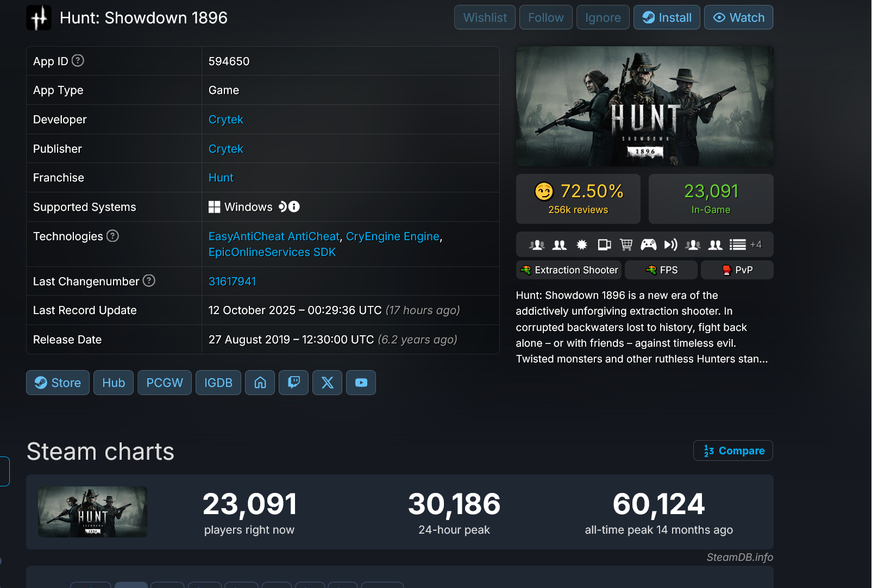This screenshot has height=588, width=872.
Task: Click the achievements starburst feature icon
Action: pos(582,245)
